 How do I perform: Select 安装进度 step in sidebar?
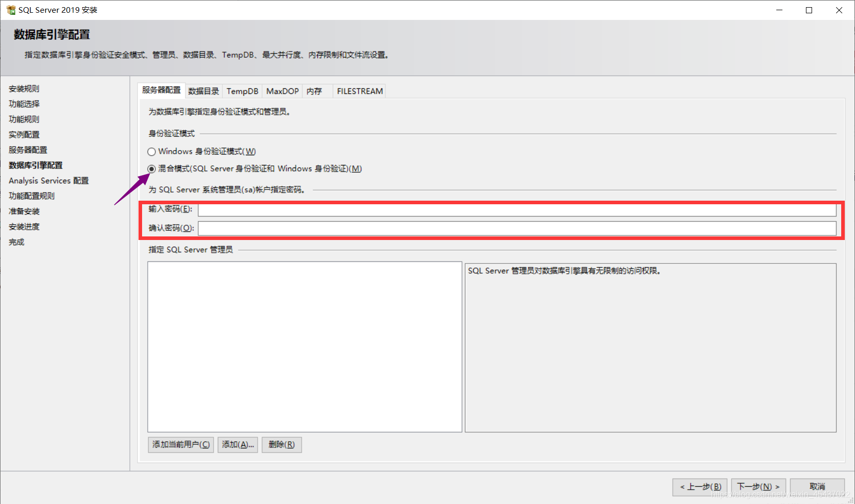(24, 227)
